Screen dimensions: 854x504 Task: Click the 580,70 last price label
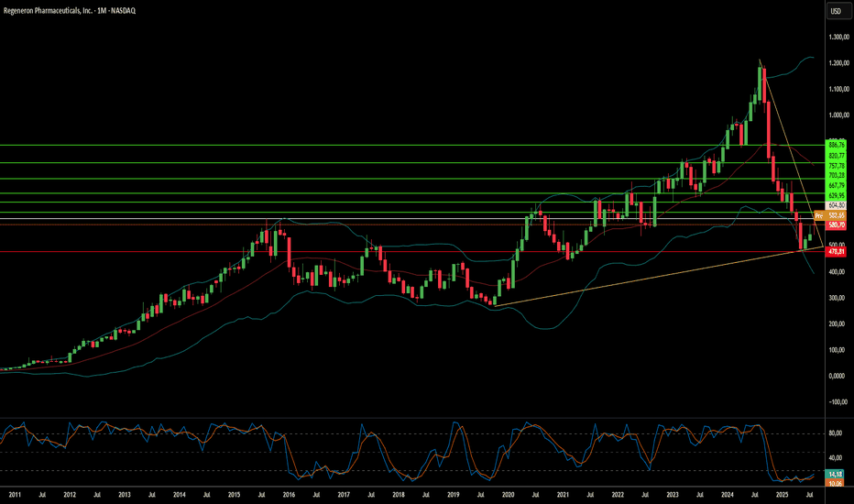click(836, 225)
